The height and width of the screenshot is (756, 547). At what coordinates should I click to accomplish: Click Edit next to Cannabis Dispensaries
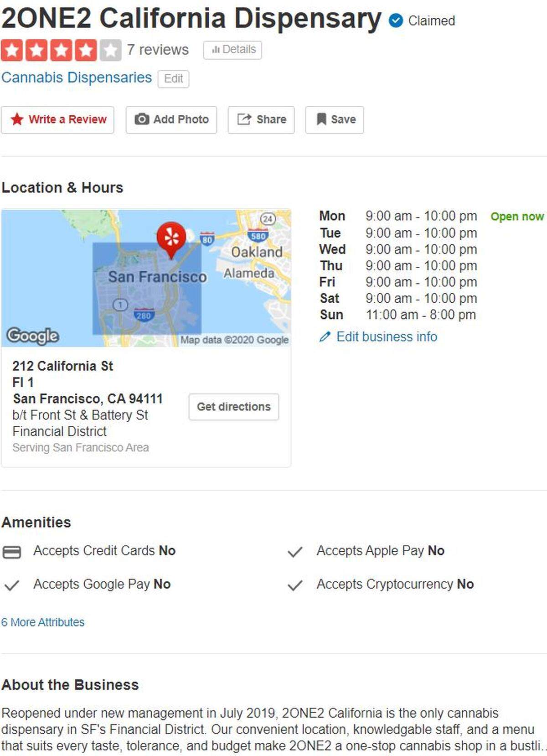tap(173, 78)
